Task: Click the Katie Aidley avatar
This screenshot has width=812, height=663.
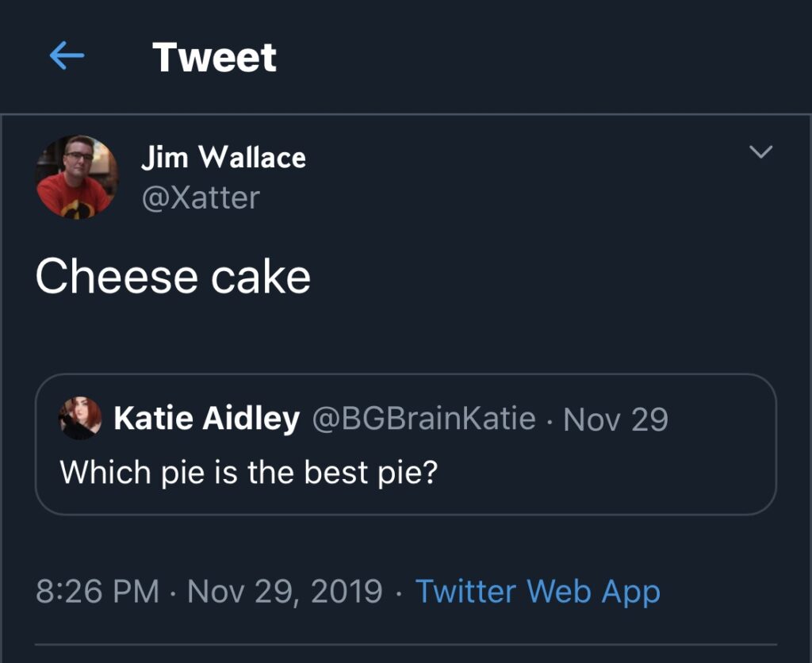Action: [x=80, y=418]
